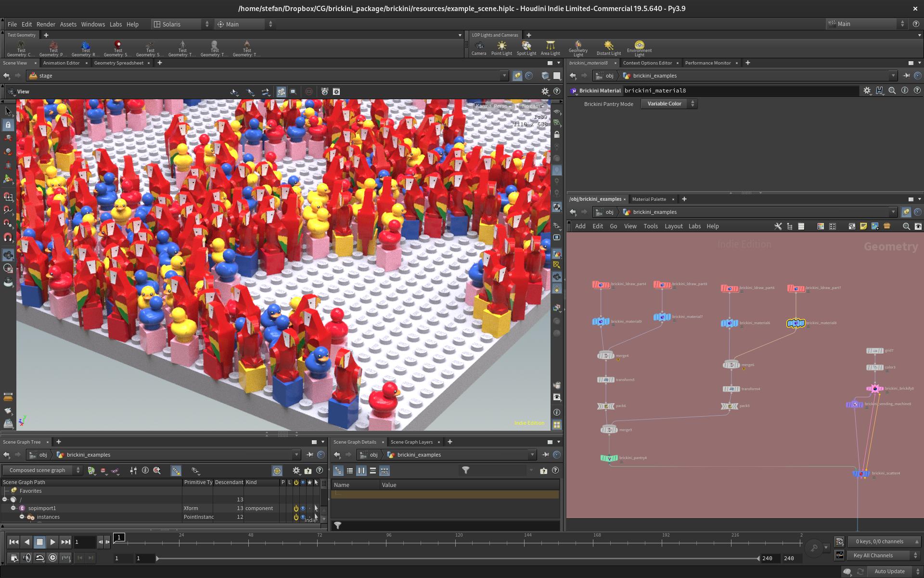Viewport: 924px width, 578px height.
Task: Jump to first frame
Action: coord(14,542)
